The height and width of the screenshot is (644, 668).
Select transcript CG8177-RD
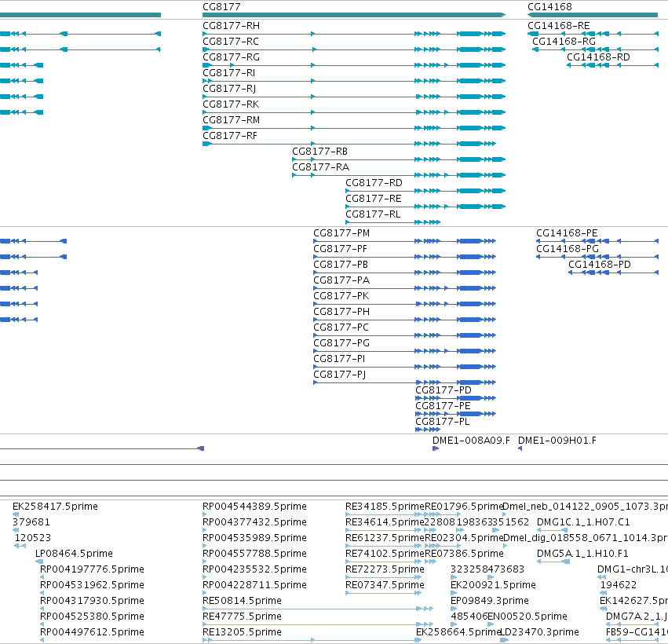pos(374,183)
